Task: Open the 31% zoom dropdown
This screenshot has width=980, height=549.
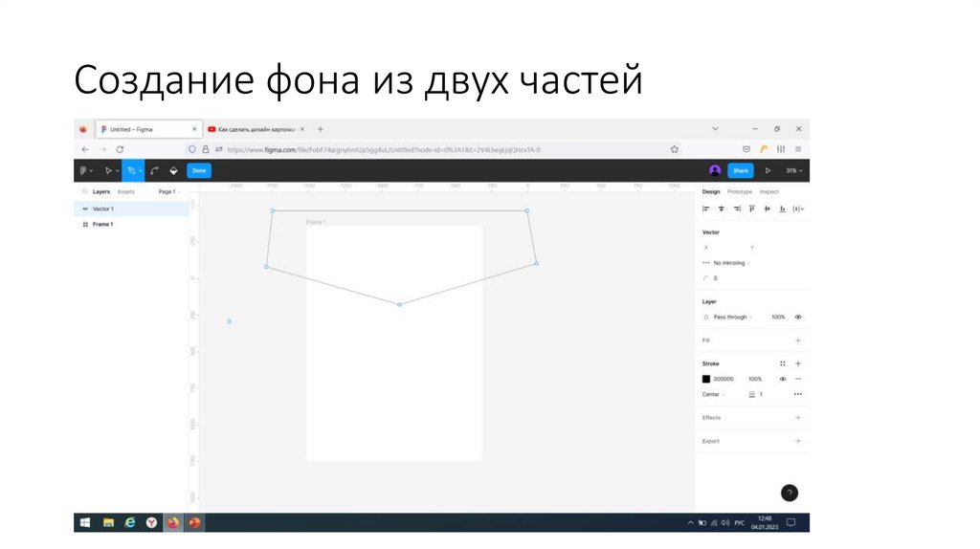Action: [793, 170]
